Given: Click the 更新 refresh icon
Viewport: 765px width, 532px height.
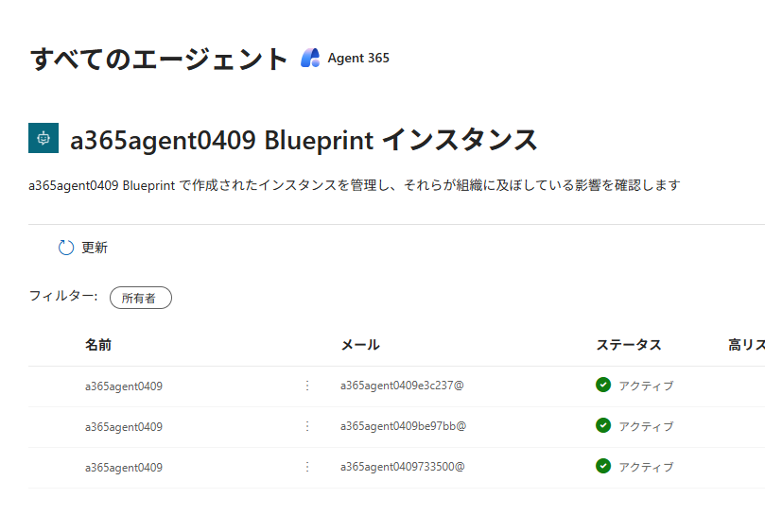Looking at the screenshot, I should (66, 248).
